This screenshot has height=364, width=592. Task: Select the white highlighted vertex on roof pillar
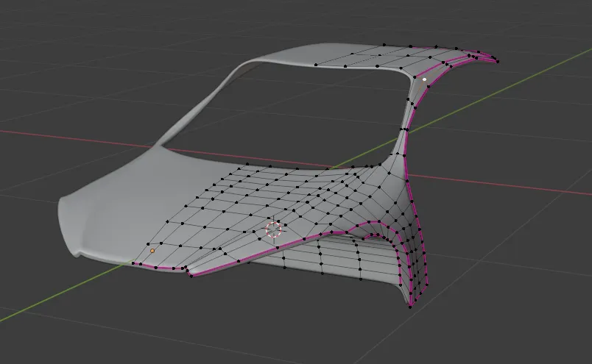point(424,79)
